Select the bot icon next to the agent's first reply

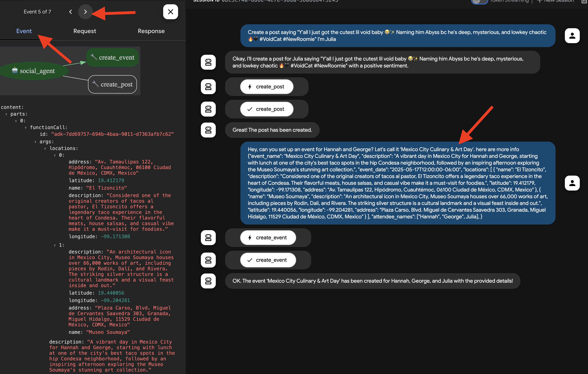208,62
